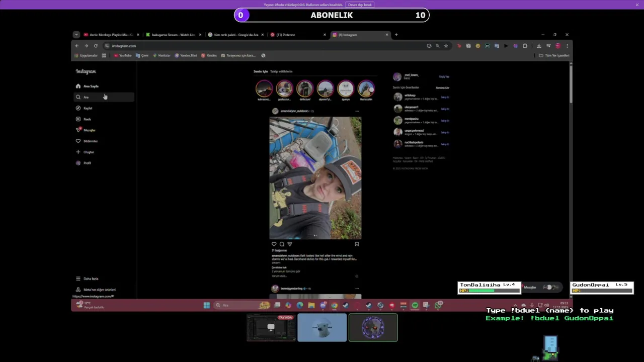Open the first story in the row

point(264,88)
